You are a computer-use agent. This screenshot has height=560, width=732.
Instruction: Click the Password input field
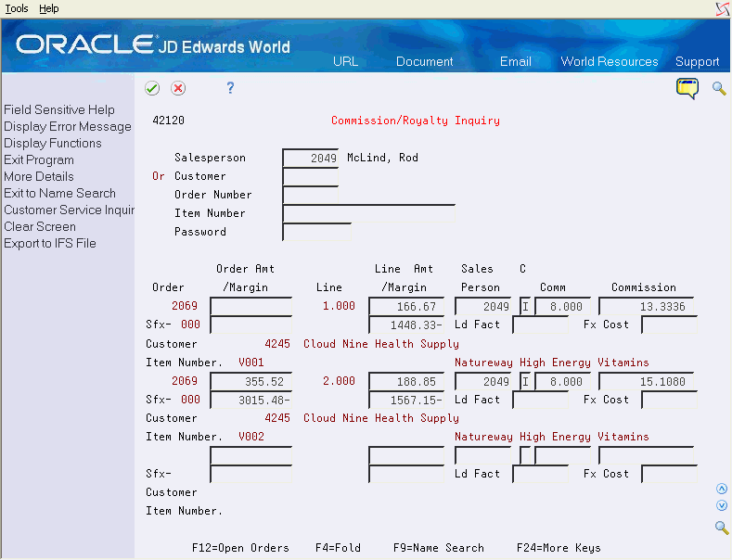317,233
